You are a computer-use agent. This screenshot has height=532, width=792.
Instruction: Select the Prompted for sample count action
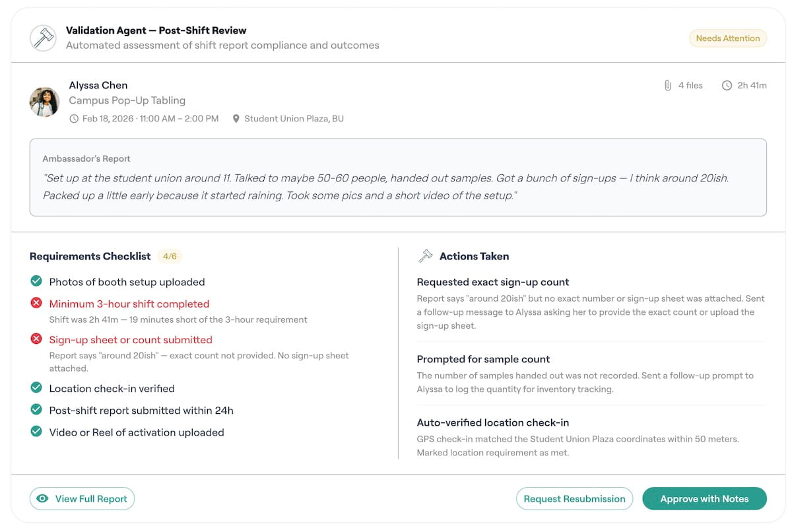[483, 359]
